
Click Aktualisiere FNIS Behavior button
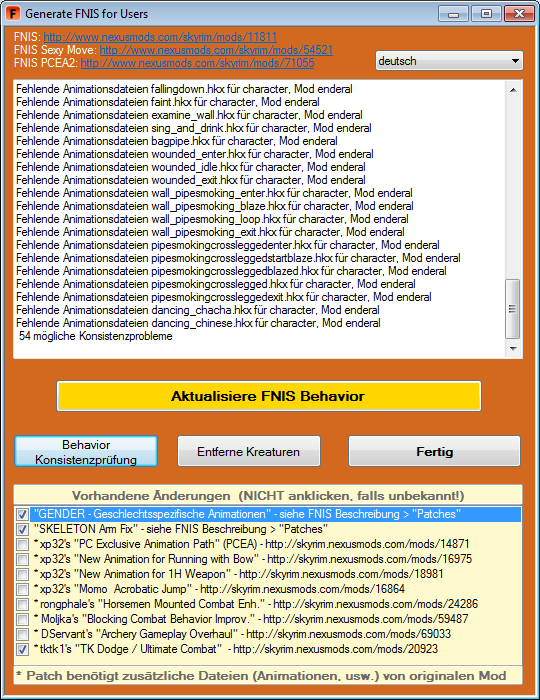click(x=269, y=396)
